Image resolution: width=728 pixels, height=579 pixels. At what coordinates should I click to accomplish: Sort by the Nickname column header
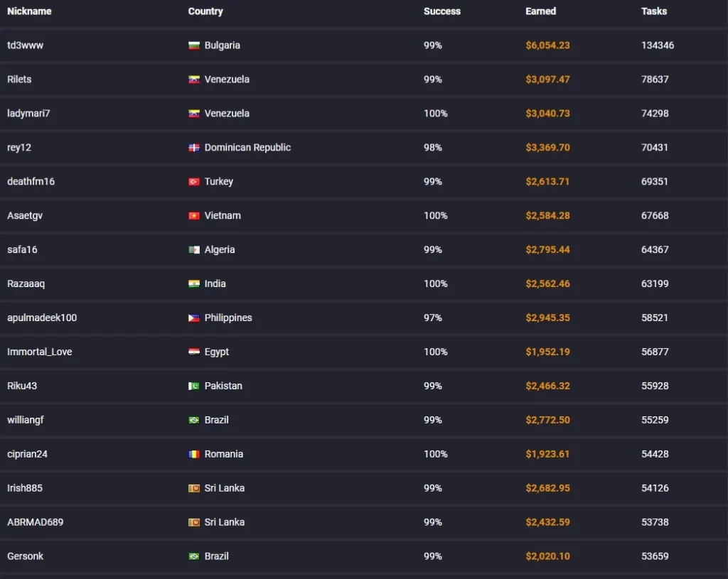point(29,11)
